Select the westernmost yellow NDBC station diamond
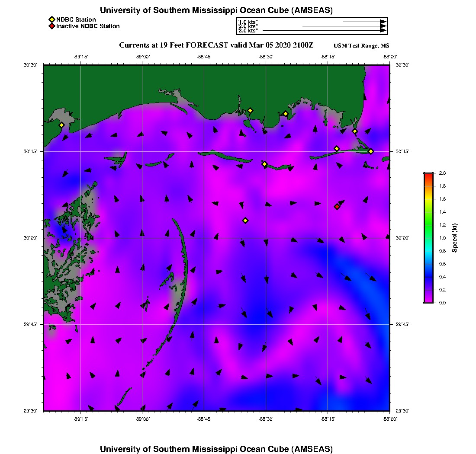The height and width of the screenshot is (454, 476). [x=61, y=125]
